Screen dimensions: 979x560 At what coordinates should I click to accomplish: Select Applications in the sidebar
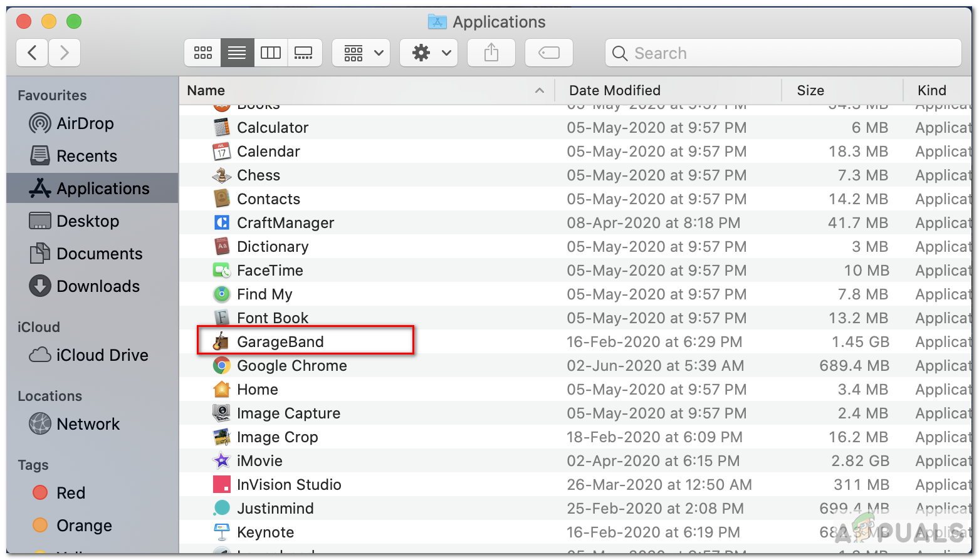point(92,189)
